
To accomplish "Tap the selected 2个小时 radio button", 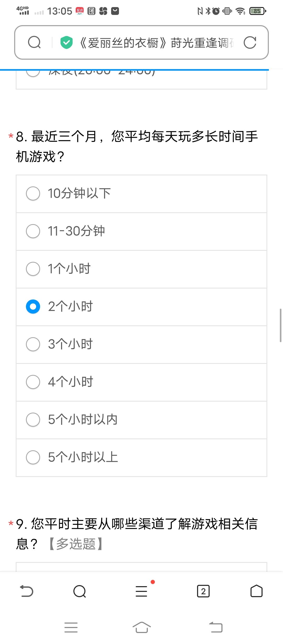I will coord(33,307).
